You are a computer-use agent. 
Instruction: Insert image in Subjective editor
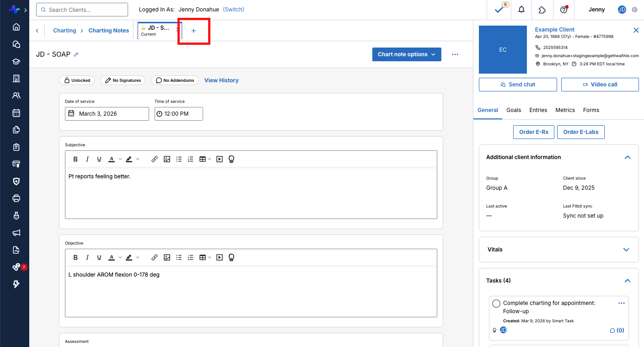point(167,159)
